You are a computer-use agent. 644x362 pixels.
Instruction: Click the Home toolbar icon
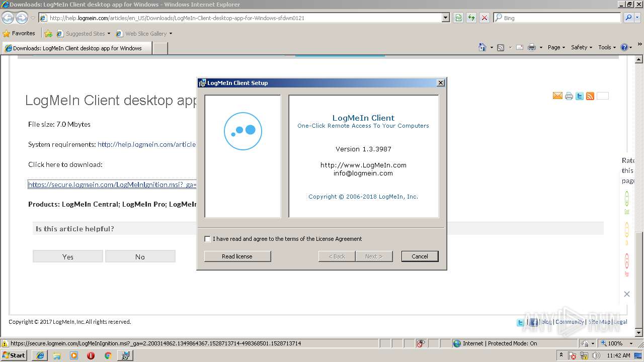coord(482,47)
